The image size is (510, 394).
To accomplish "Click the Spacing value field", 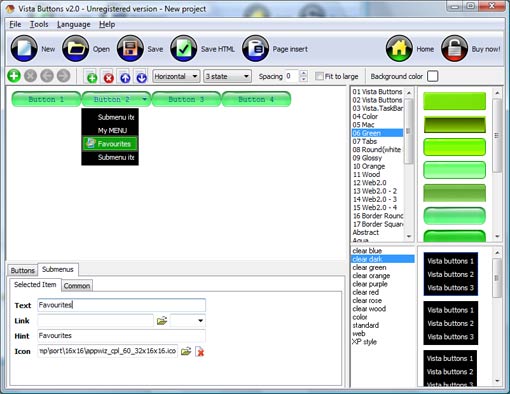I will click(292, 76).
